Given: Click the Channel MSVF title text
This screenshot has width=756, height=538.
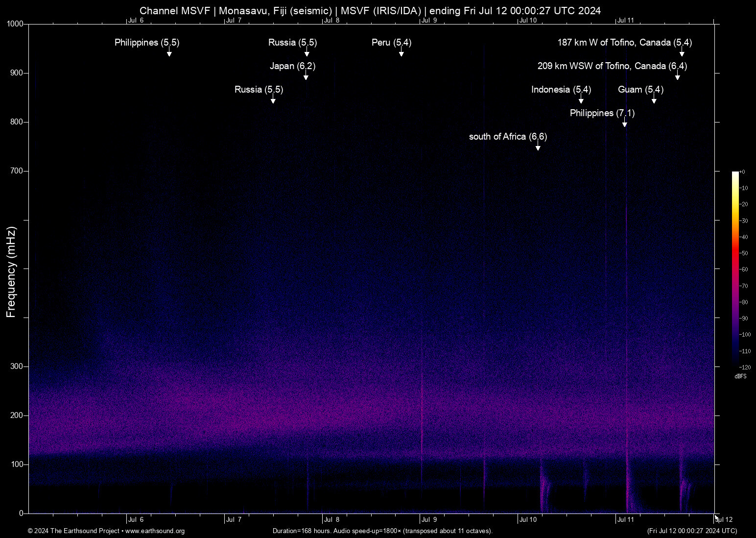Looking at the screenshot, I should click(x=370, y=11).
